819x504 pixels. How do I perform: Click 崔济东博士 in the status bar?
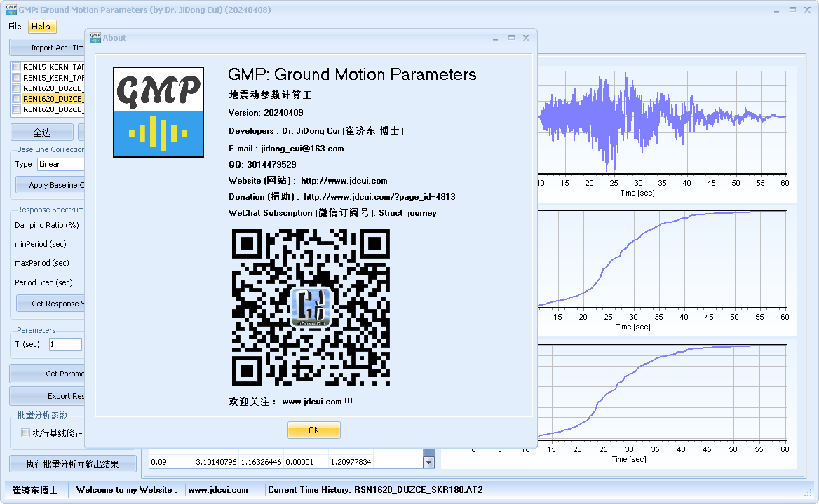click(35, 490)
